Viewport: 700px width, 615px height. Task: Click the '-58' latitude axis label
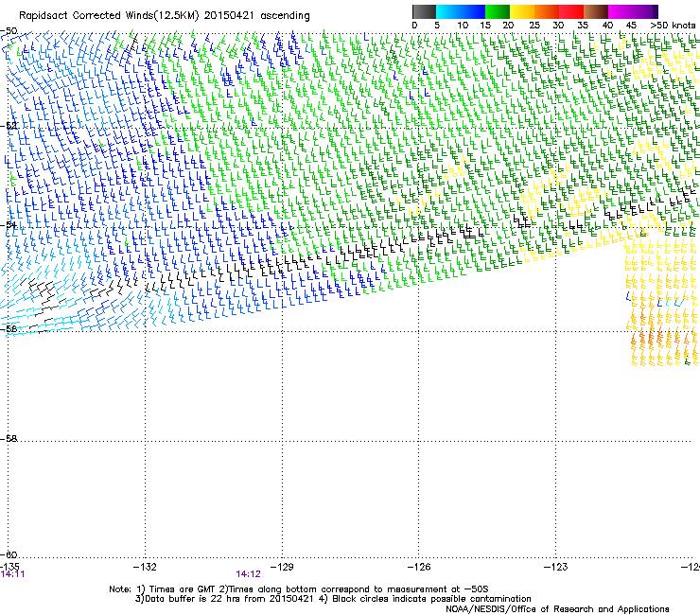point(9,439)
